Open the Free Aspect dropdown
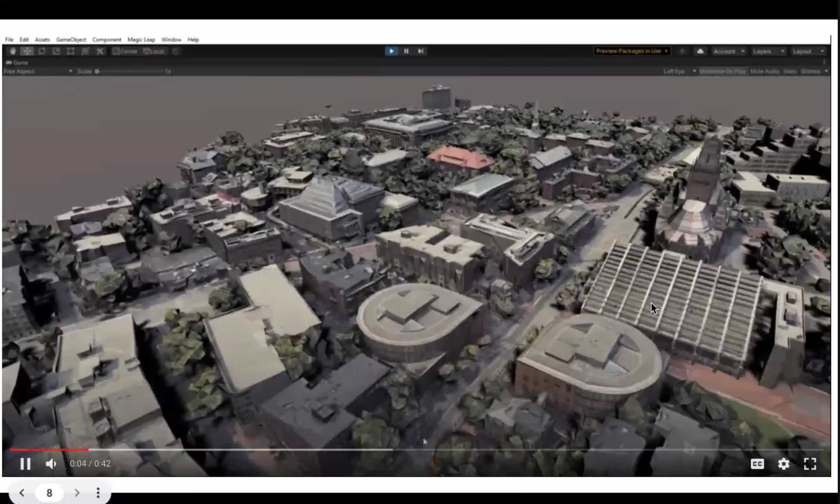 (37, 71)
